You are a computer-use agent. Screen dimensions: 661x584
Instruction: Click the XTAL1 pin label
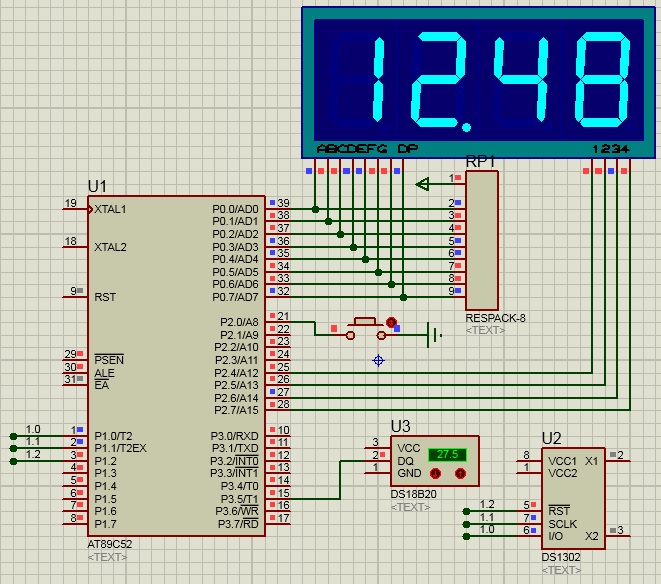[110, 209]
